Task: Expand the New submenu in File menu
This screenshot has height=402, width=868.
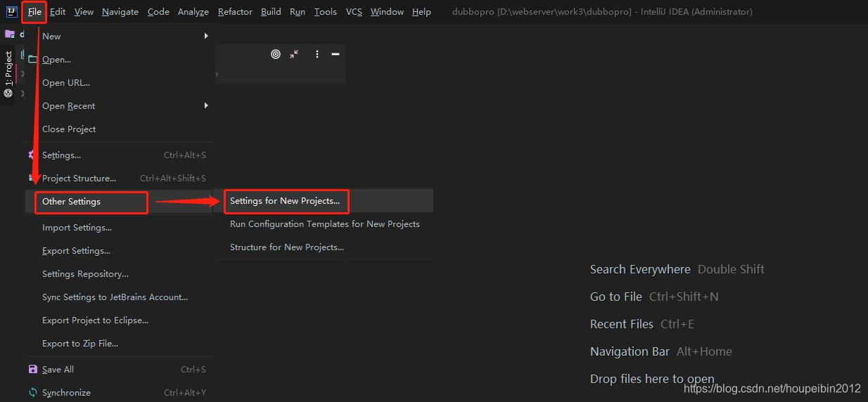Action: pyautogui.click(x=120, y=37)
